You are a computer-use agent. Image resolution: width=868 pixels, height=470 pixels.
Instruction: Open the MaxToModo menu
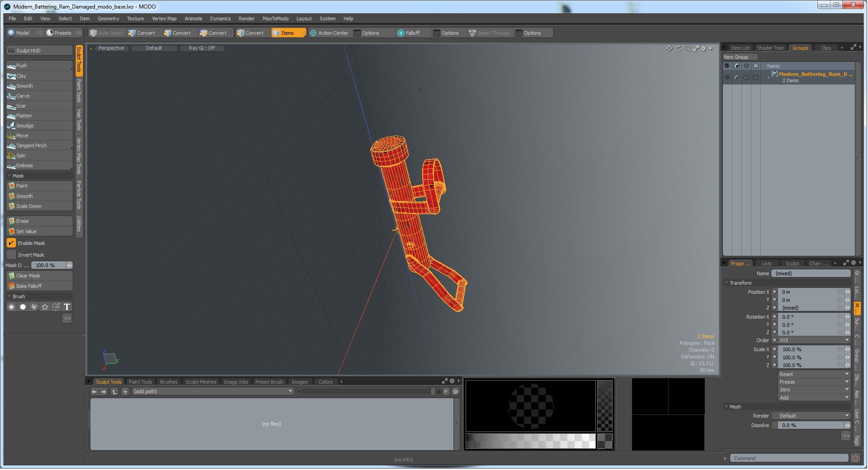pos(275,19)
